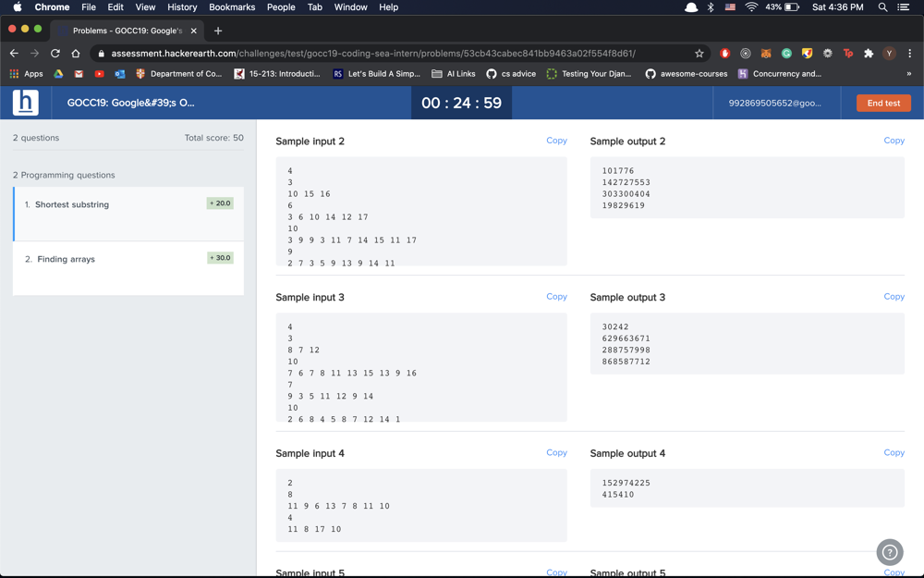Screen dimensions: 924x578
Task: Open the Google Drive bookmark icon
Action: pyautogui.click(x=58, y=74)
